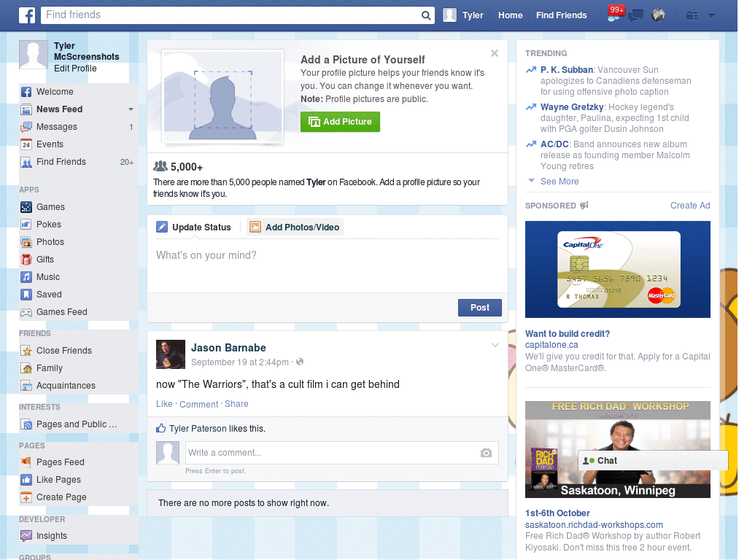Click the green Add Picture button
This screenshot has height=560, width=747.
[x=340, y=122]
